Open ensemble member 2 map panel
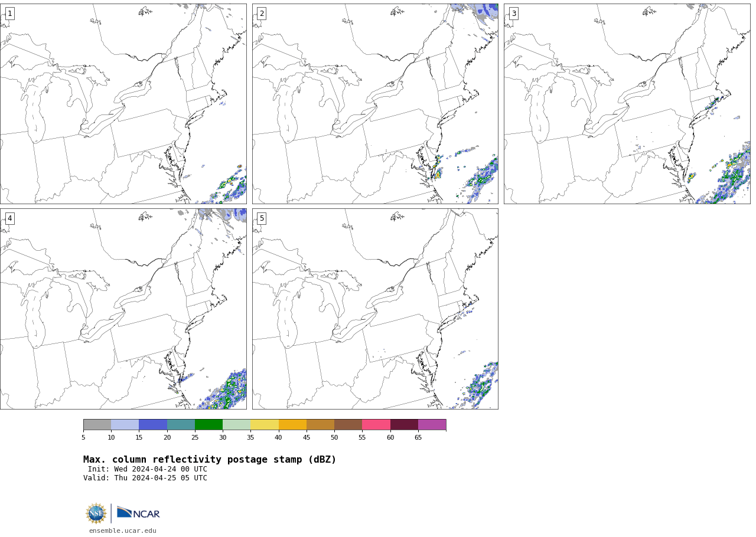Viewport: 756px width, 537px height. click(375, 104)
